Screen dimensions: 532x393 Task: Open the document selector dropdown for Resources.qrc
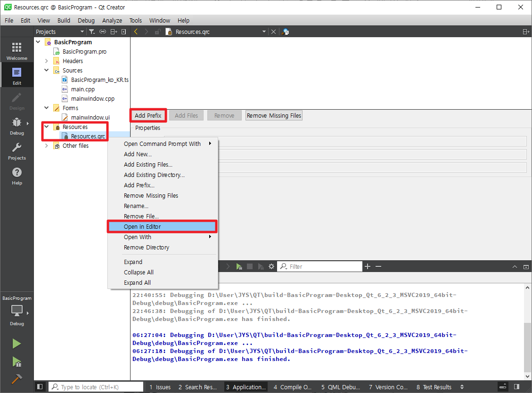pyautogui.click(x=264, y=32)
